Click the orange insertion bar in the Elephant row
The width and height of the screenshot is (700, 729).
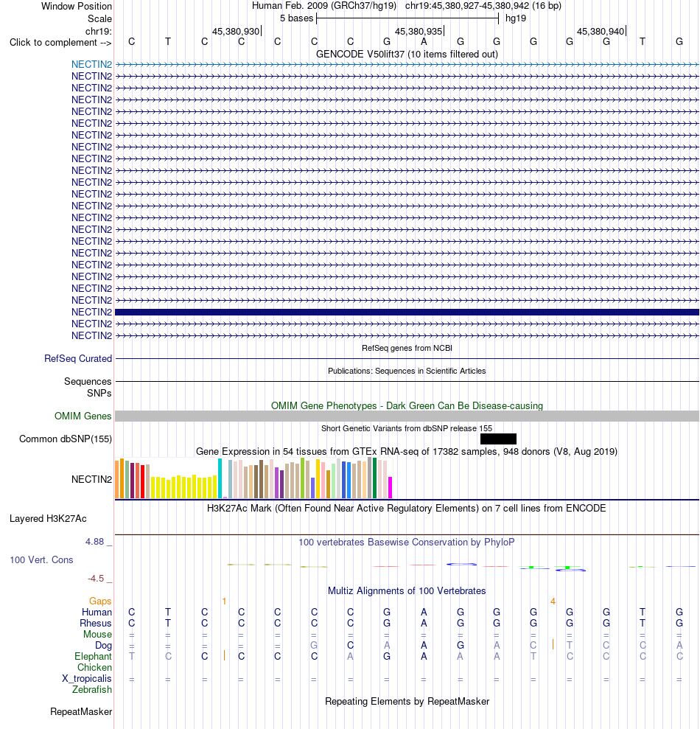(224, 655)
